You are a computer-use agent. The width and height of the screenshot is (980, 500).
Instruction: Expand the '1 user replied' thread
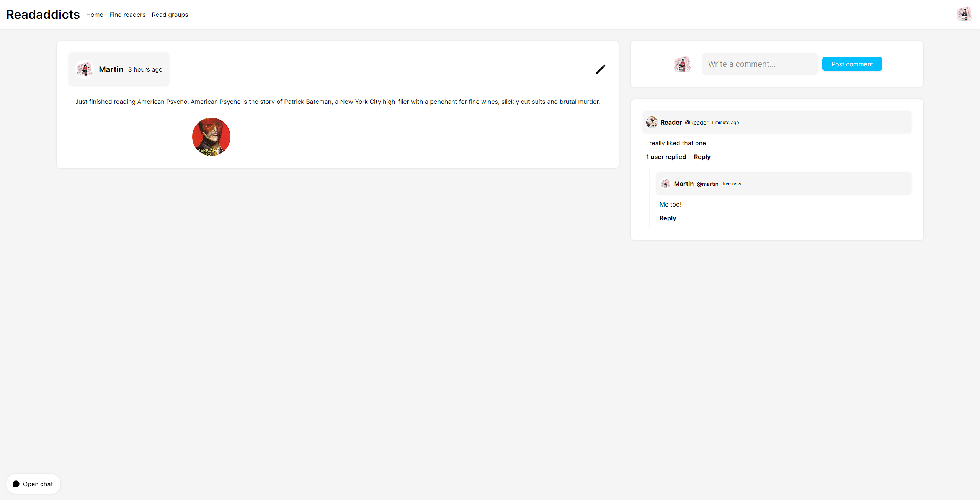(x=666, y=157)
